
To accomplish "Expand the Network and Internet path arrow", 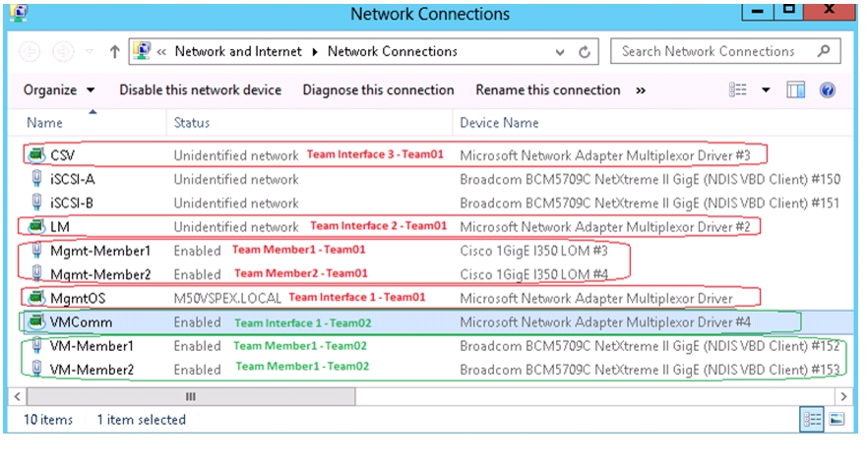I will (x=315, y=52).
